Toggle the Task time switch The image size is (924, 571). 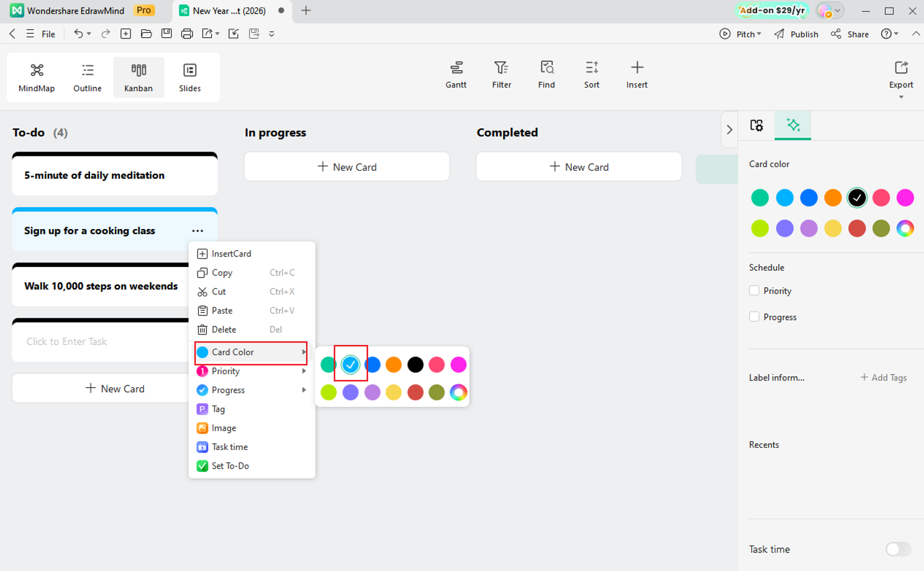(898, 549)
